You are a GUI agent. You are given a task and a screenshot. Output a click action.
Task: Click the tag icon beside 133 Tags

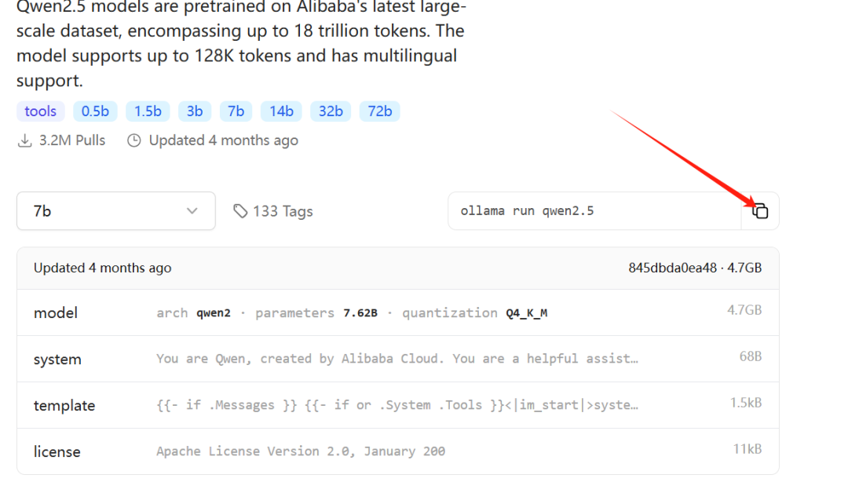tap(240, 211)
